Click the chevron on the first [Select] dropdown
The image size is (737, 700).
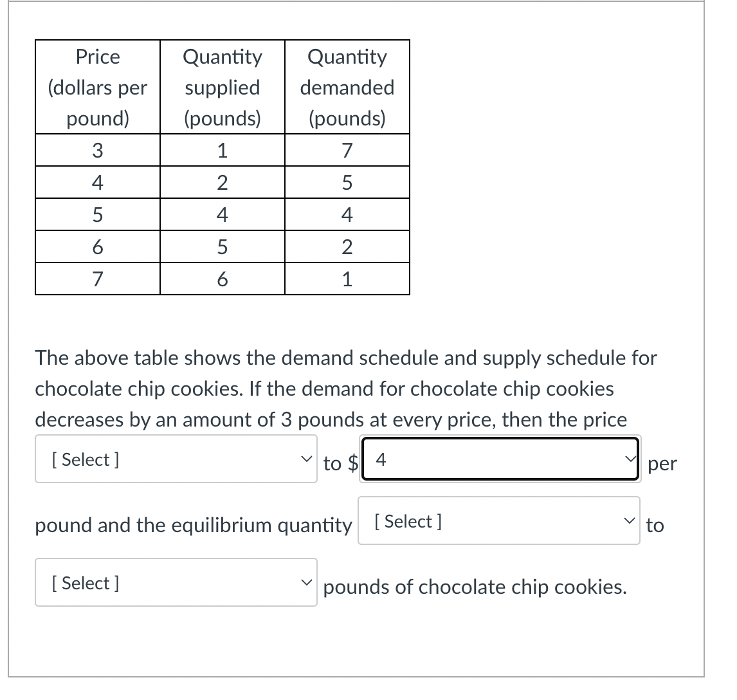click(x=307, y=459)
